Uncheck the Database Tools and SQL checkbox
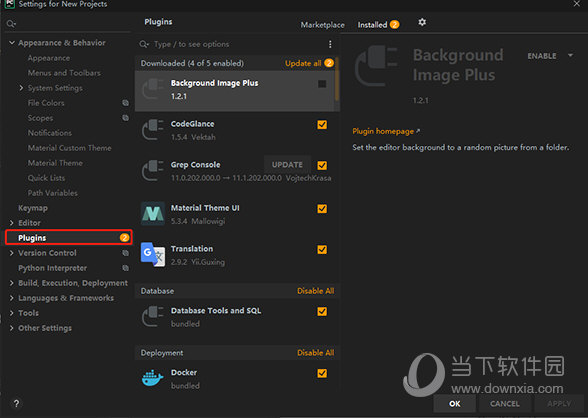 [x=322, y=311]
